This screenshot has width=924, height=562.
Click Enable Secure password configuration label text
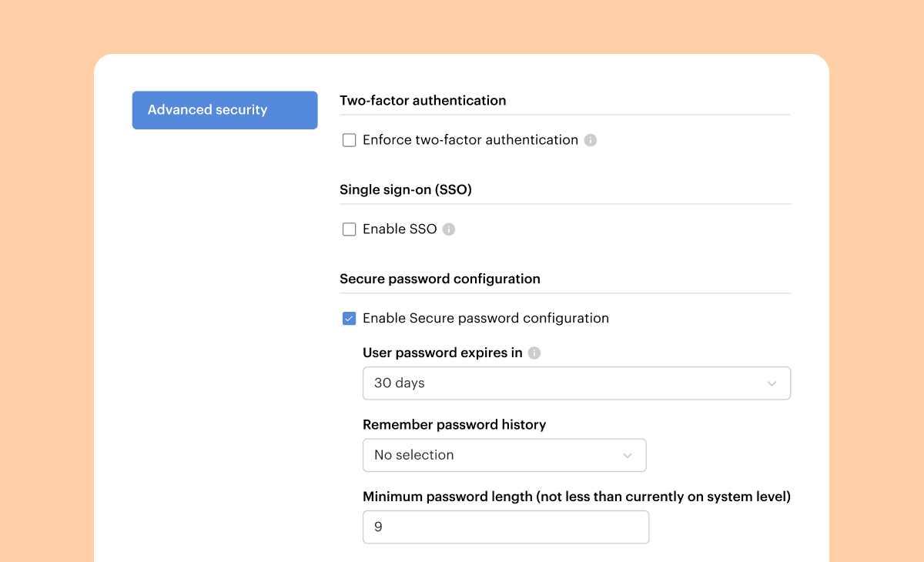485,319
